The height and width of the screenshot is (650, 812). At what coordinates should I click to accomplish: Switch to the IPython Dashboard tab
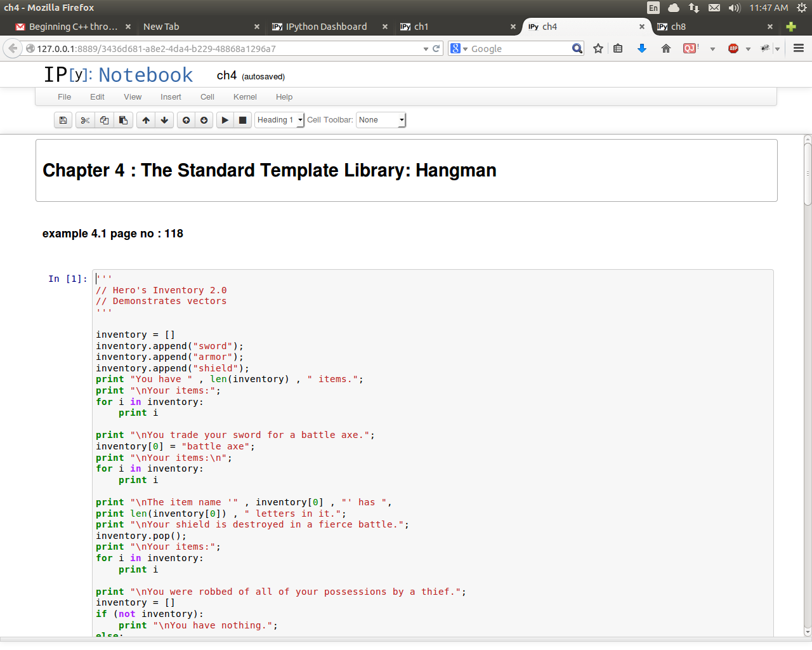(x=326, y=27)
